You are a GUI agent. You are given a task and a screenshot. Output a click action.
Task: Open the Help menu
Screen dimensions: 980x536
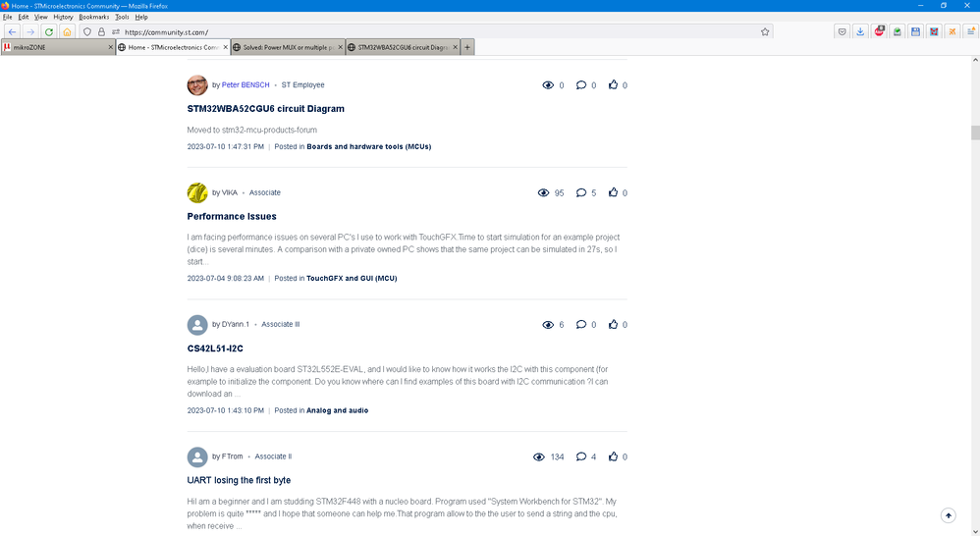[141, 17]
